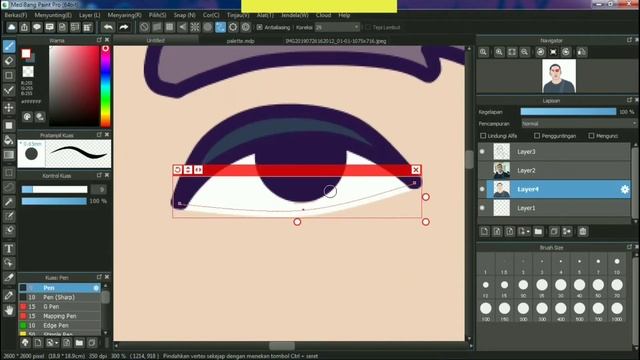This screenshot has width=640, height=360.
Task: Click canvas horizontal scrollbar thumb
Action: [282, 346]
